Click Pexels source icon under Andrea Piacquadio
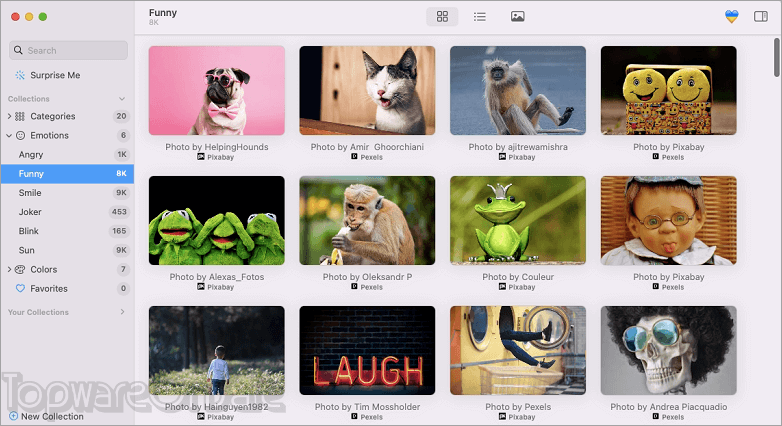Image resolution: width=782 pixels, height=426 pixels. click(x=655, y=417)
